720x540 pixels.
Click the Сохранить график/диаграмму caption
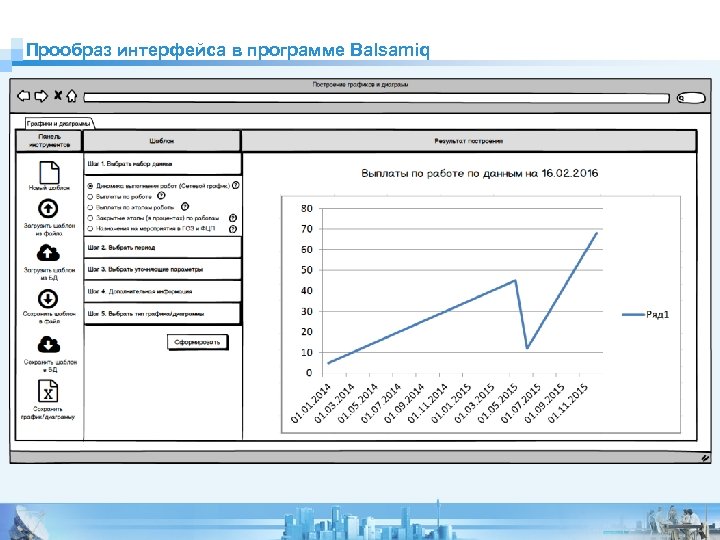click(x=48, y=413)
